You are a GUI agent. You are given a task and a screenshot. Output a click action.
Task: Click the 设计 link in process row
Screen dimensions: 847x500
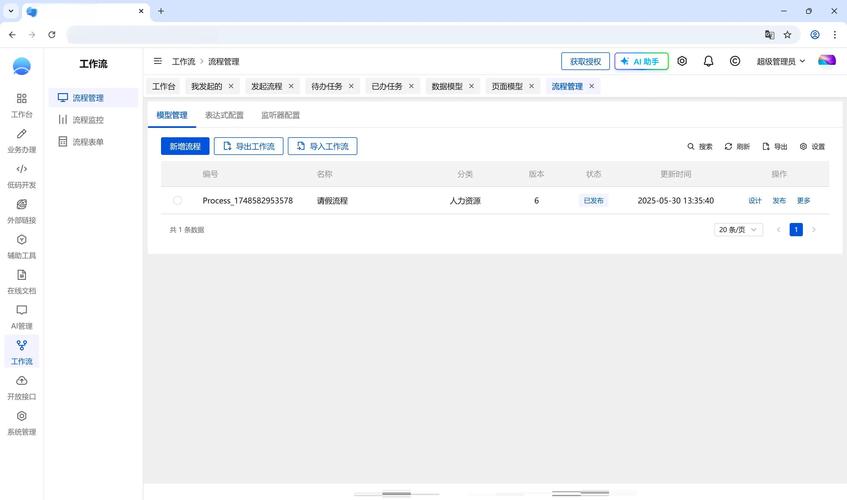coord(755,200)
